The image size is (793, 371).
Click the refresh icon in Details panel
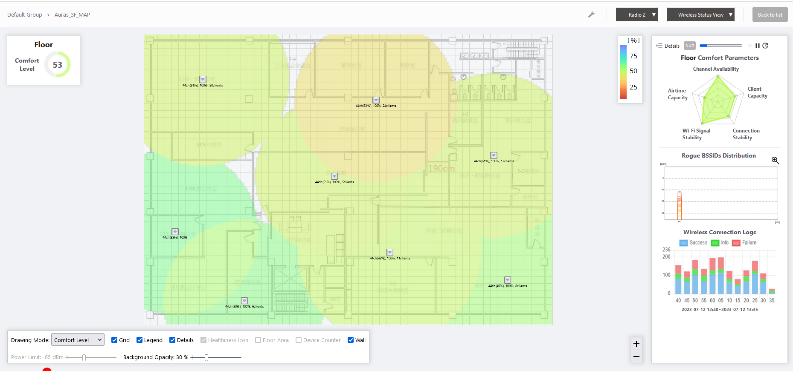[765, 45]
